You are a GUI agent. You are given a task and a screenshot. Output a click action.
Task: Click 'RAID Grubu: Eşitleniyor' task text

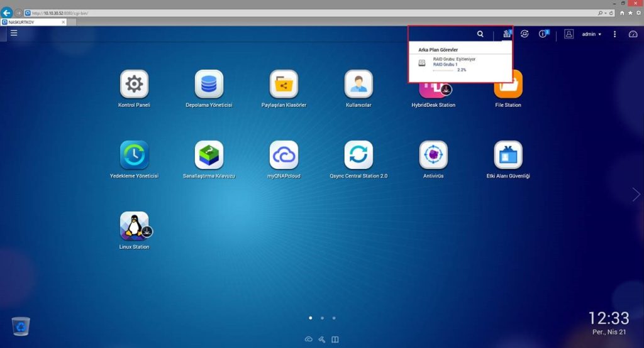click(x=454, y=59)
